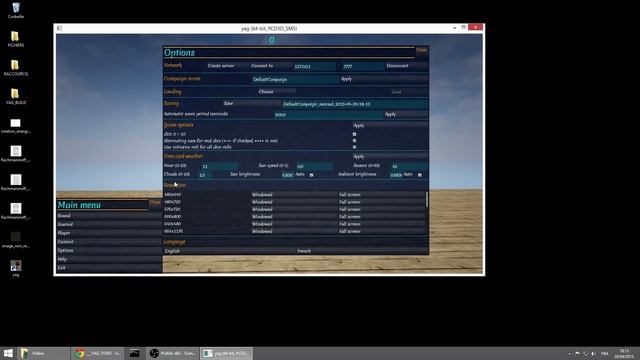
Task: Choose Full screen for the 640x480 resolution
Action: (381, 224)
